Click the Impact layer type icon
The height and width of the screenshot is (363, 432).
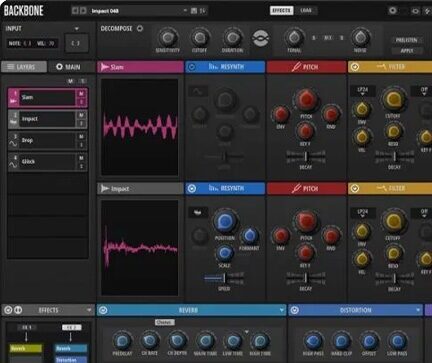[13, 123]
